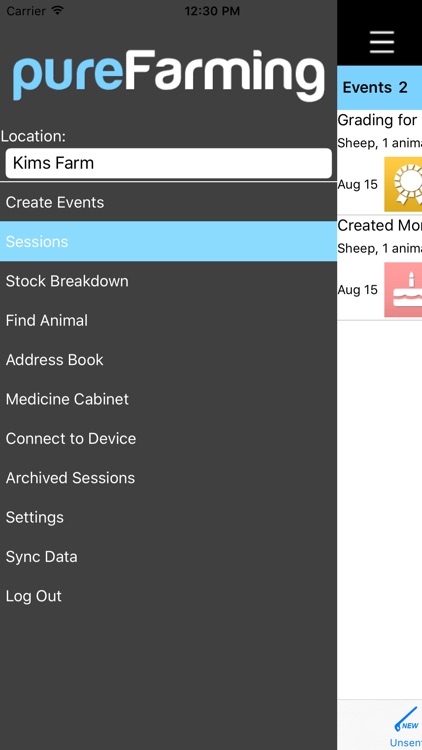Tap the Wi-Fi status icon
This screenshot has width=422, height=750.
click(58, 11)
